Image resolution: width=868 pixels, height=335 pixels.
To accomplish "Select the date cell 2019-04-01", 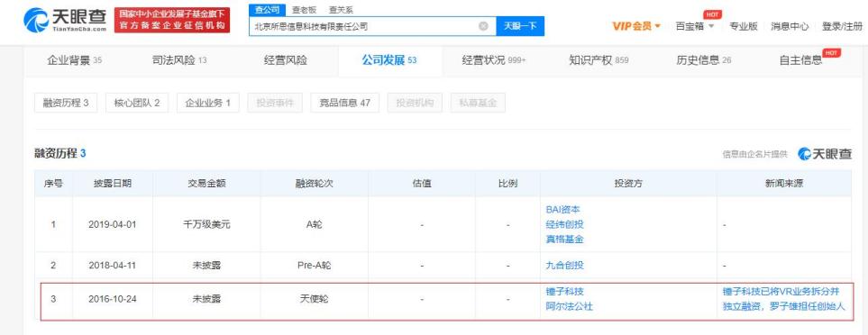I will [x=112, y=225].
